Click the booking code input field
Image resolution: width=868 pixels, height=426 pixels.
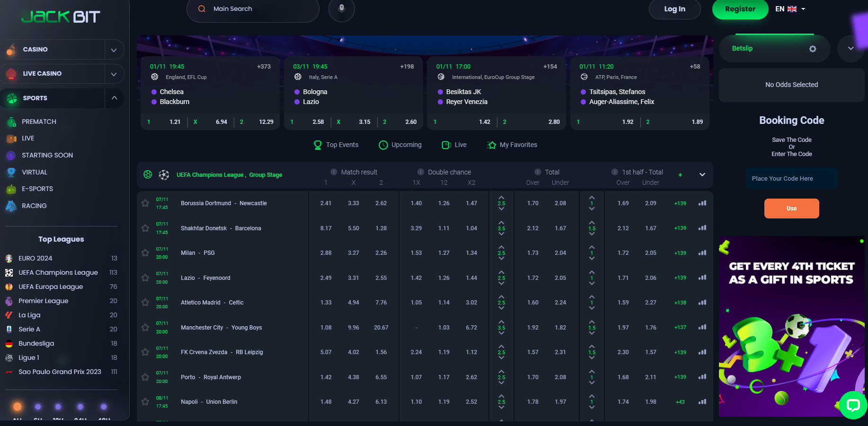tap(791, 179)
